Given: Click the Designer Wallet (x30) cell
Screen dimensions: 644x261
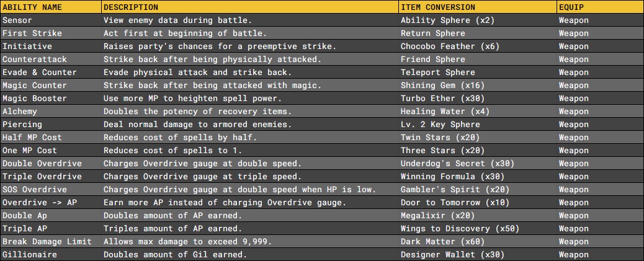Looking at the screenshot, I should [452, 254].
